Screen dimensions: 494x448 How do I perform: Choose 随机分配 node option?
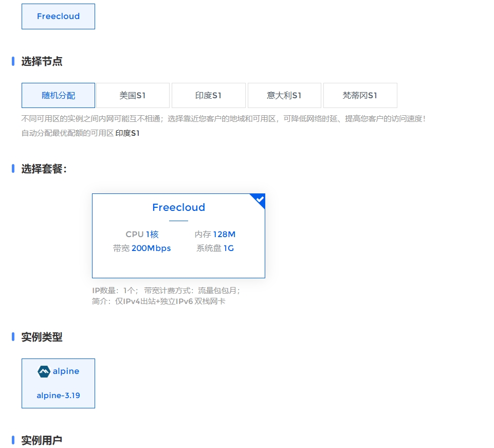pyautogui.click(x=58, y=96)
